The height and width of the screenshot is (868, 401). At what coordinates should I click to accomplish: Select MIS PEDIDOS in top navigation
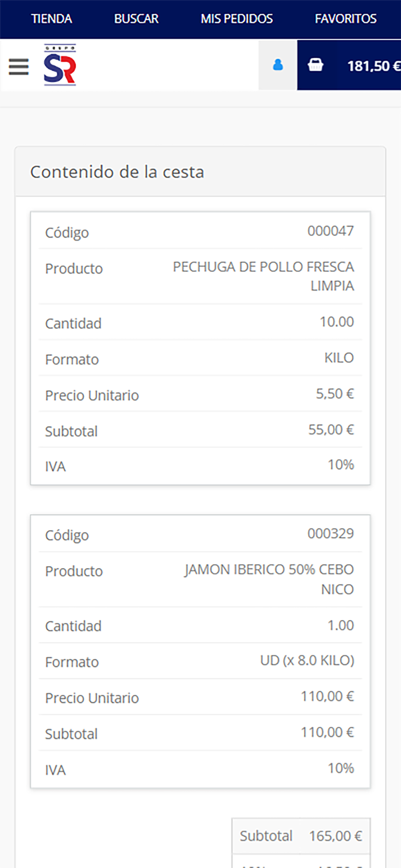(237, 19)
